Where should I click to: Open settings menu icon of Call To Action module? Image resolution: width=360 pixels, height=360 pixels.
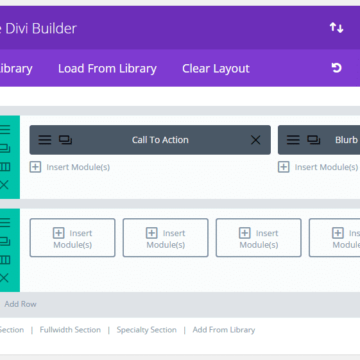(45, 140)
